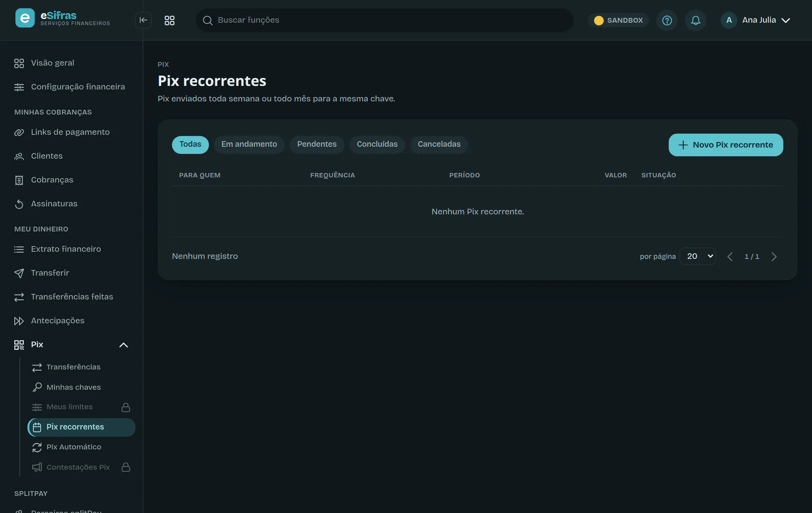Open the Ana Julia user dropdown
The image size is (812, 513).
[756, 20]
